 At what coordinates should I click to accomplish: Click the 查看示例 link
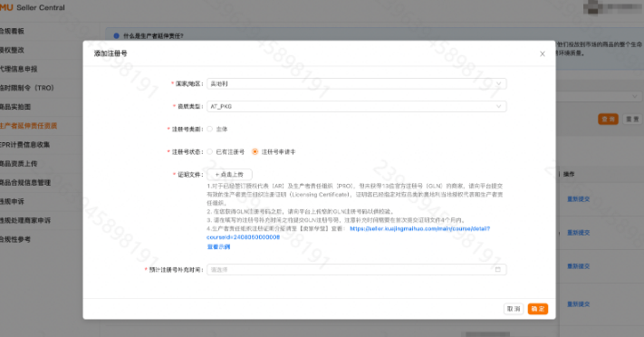pos(218,246)
